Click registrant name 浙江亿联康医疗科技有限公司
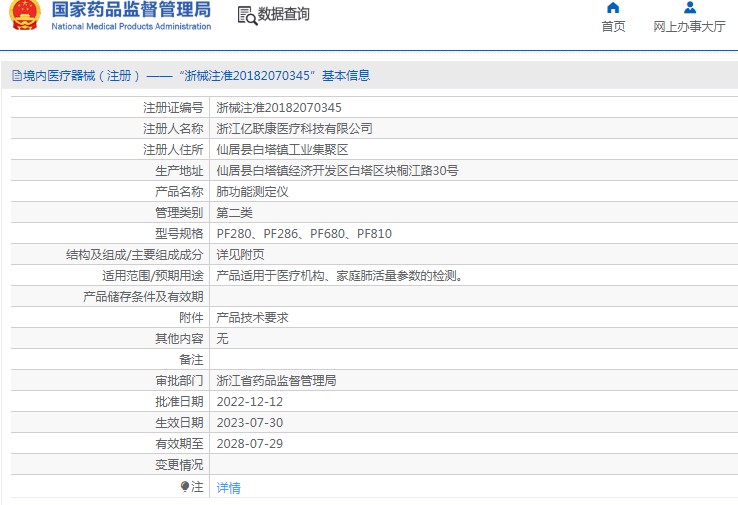Screen dimensions: 738x505 (294, 128)
